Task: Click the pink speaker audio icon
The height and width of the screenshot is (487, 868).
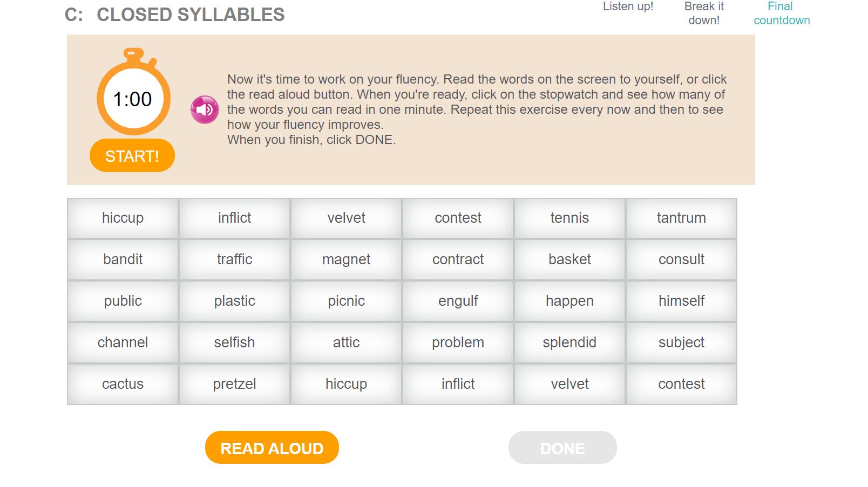Action: pyautogui.click(x=205, y=109)
